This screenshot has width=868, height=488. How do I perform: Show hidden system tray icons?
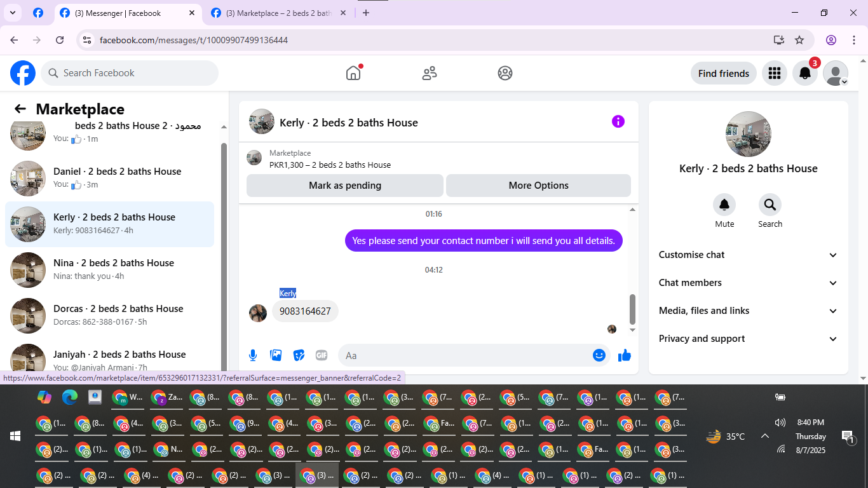pos(765,436)
